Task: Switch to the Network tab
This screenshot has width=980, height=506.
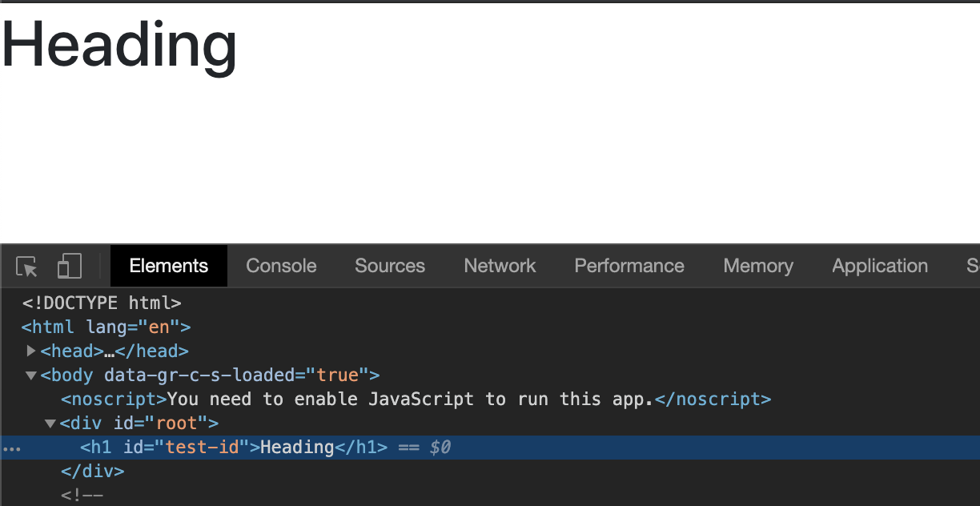Action: (500, 266)
